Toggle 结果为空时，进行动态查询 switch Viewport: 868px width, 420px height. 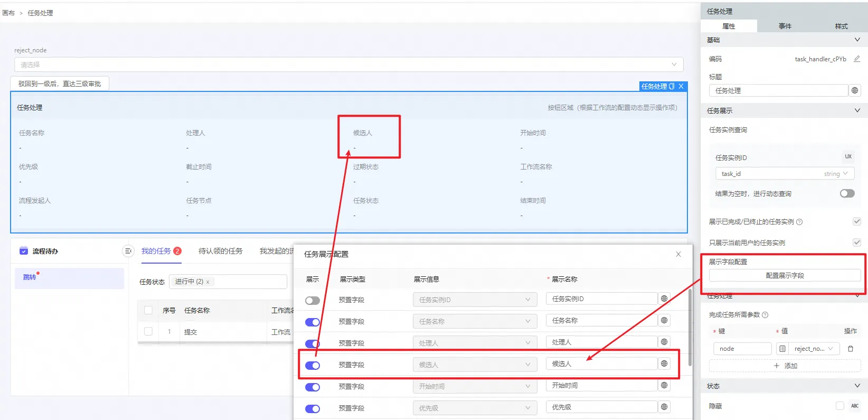point(847,193)
